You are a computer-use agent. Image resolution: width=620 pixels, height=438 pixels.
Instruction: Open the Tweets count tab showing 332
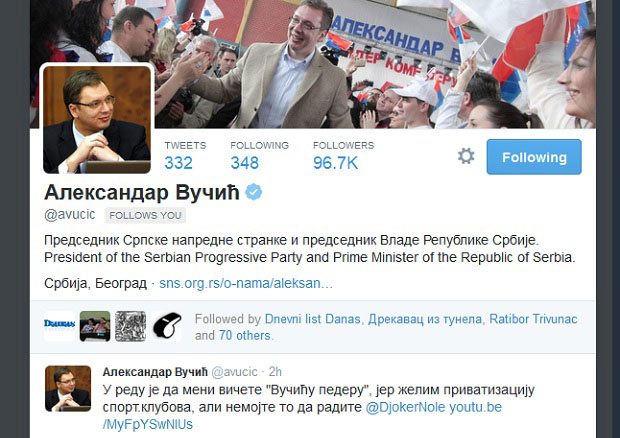pos(185,155)
